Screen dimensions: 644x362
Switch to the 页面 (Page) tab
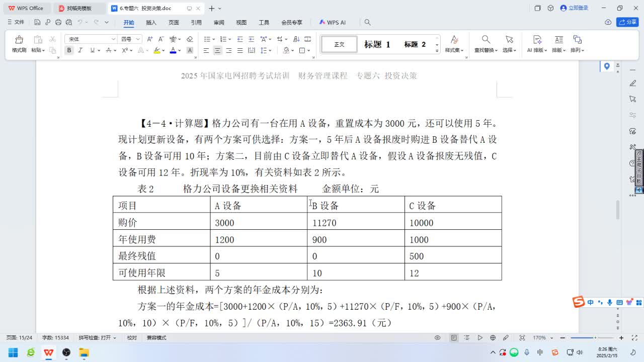[x=174, y=23]
